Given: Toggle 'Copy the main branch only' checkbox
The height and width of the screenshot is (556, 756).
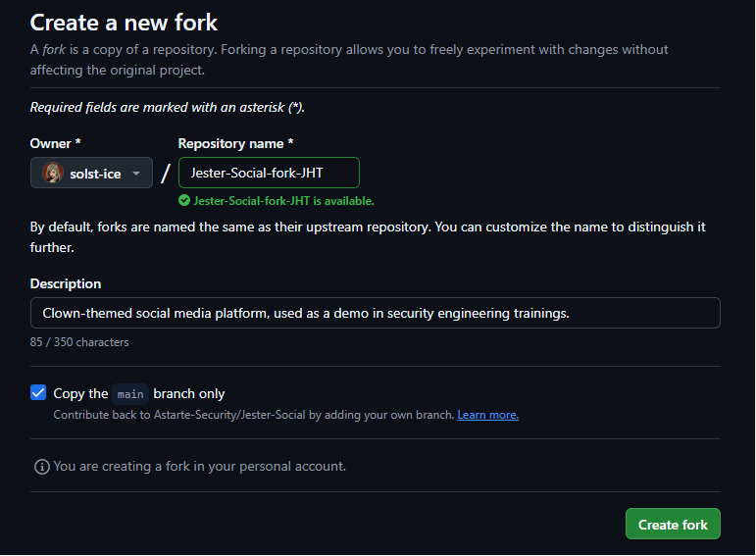Looking at the screenshot, I should pos(38,392).
